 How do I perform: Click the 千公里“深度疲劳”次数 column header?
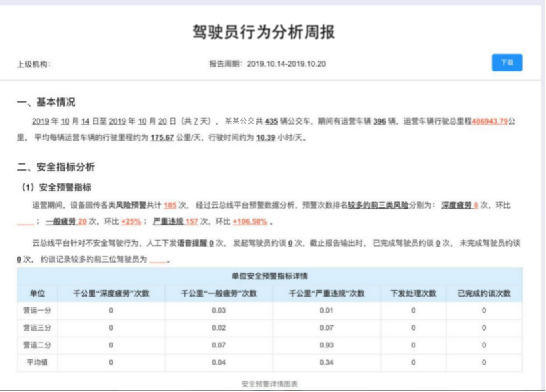tap(111, 293)
